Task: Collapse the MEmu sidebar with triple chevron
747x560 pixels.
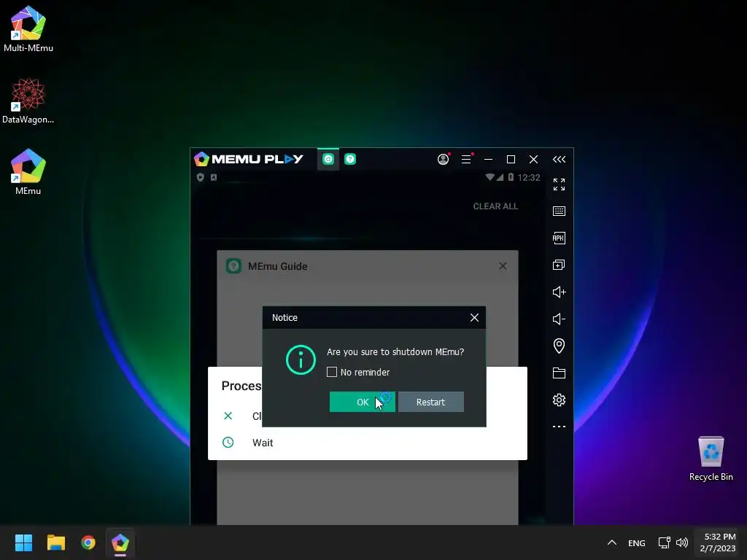Action: tap(560, 159)
